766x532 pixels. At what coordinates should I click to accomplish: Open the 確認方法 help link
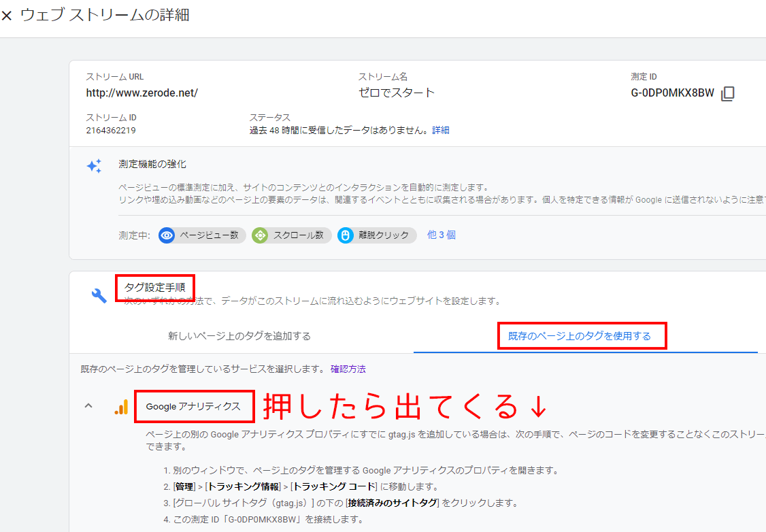tap(348, 369)
